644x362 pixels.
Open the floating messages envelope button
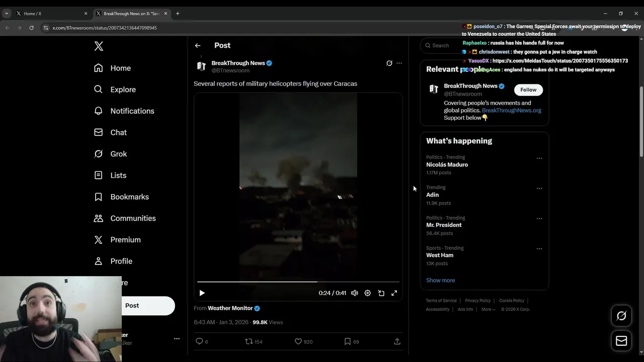[x=621, y=341]
